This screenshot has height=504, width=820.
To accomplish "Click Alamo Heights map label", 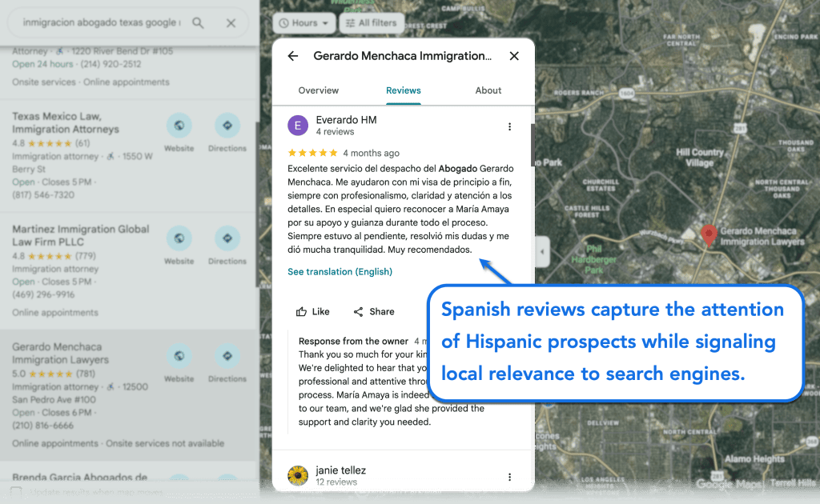I will pyautogui.click(x=754, y=458).
